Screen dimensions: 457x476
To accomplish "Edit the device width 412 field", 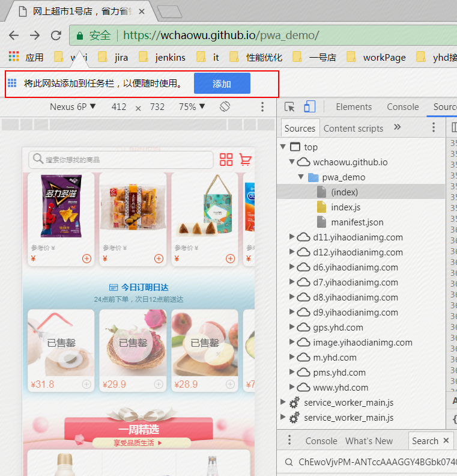I will click(x=119, y=106).
